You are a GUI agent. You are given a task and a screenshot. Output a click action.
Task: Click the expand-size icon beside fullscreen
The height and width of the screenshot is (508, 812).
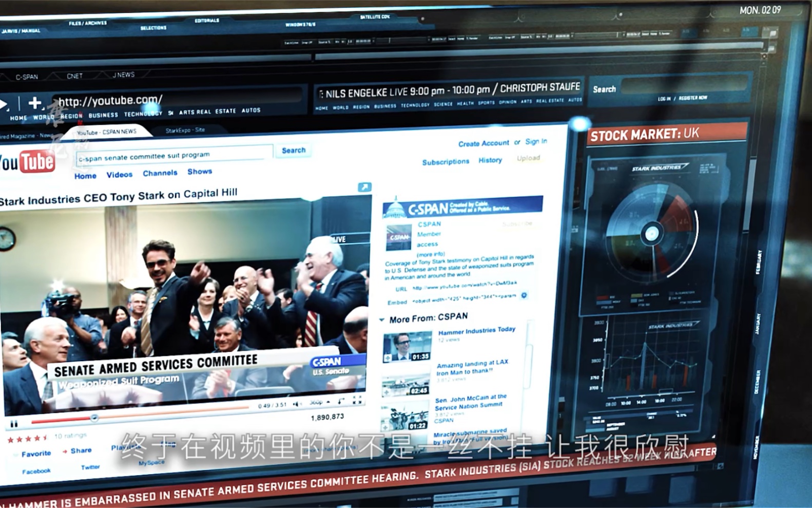click(341, 401)
